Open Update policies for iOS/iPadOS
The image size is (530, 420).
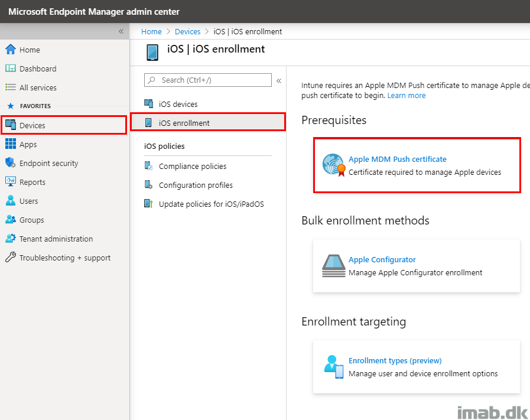pos(212,204)
